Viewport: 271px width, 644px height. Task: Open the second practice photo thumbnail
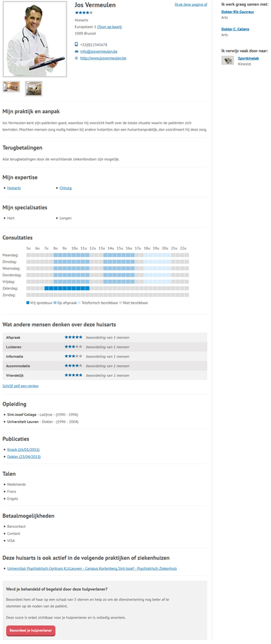[x=33, y=88]
